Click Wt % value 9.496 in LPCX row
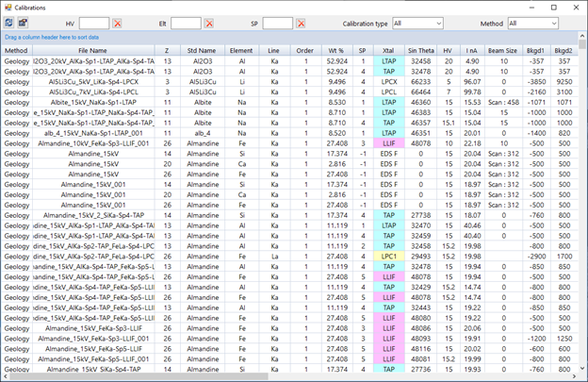588x382 pixels. pyautogui.click(x=336, y=82)
